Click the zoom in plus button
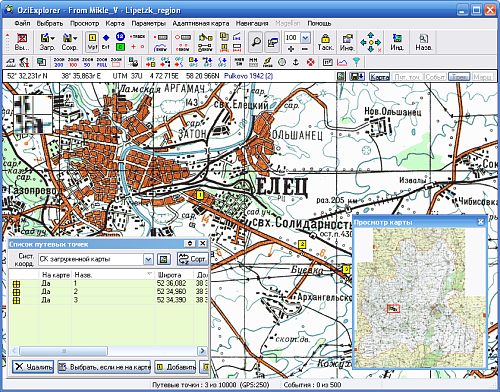 (x=291, y=49)
